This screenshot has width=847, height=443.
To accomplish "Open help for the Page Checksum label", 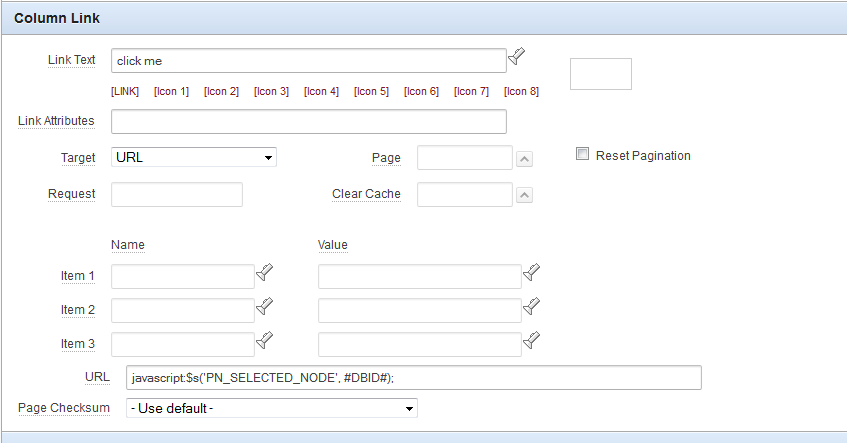I will point(64,408).
